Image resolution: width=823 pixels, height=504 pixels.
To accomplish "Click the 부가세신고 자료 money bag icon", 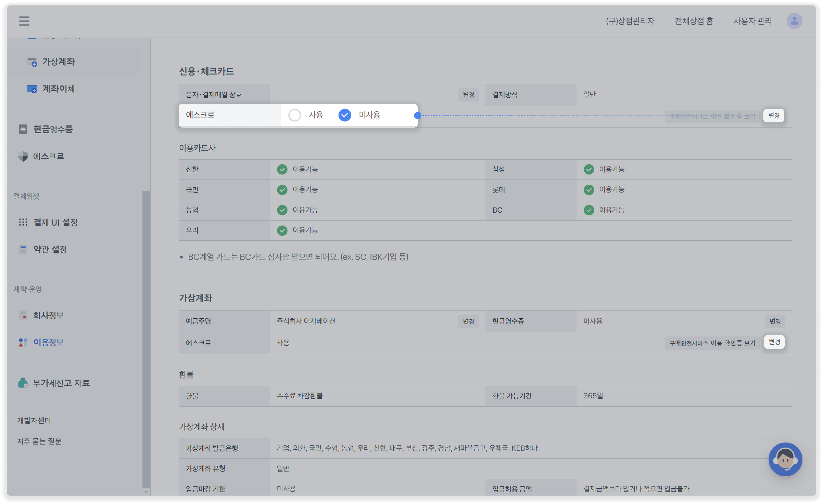I will point(23,383).
